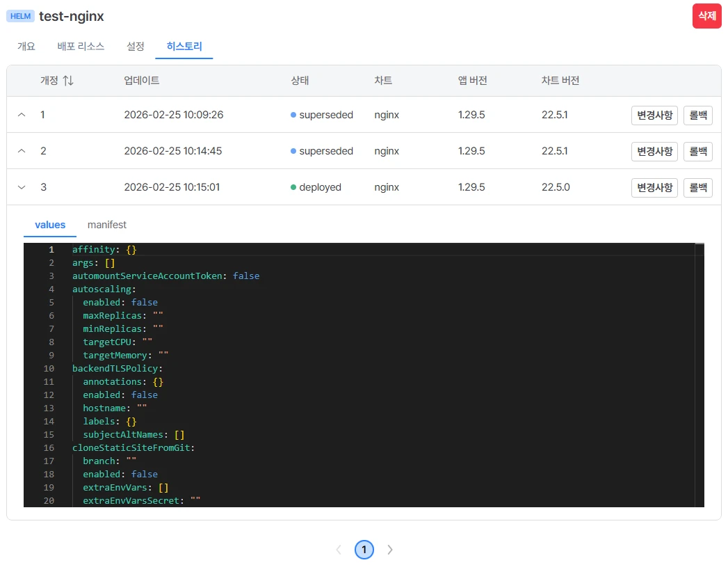Image resolution: width=728 pixels, height=565 pixels.
Task: Sort revisions using the 개정 sort arrows
Action: [68, 81]
